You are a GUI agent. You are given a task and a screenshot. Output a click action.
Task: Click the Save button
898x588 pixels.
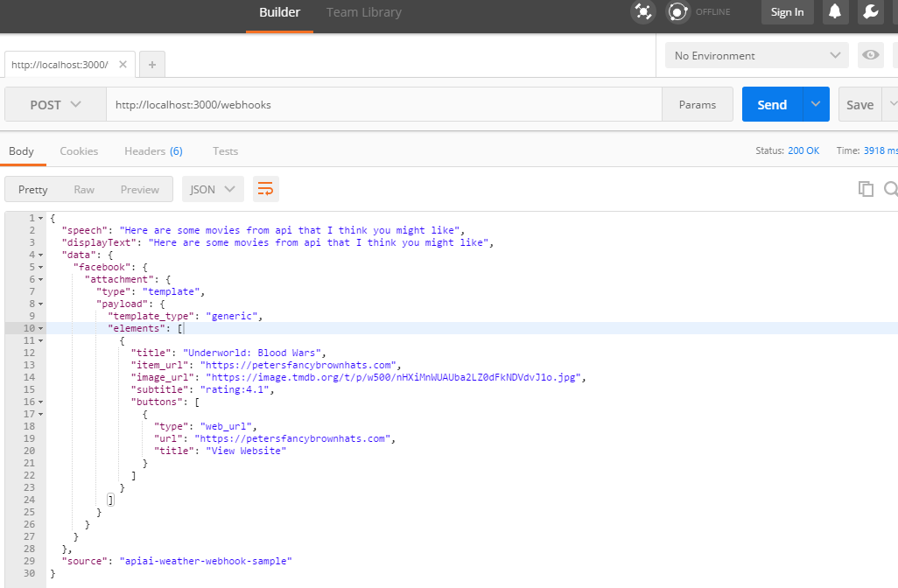pos(859,105)
